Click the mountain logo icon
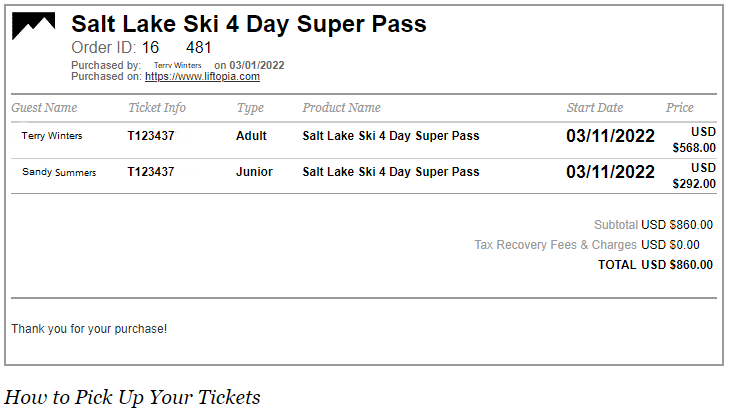 tap(33, 27)
